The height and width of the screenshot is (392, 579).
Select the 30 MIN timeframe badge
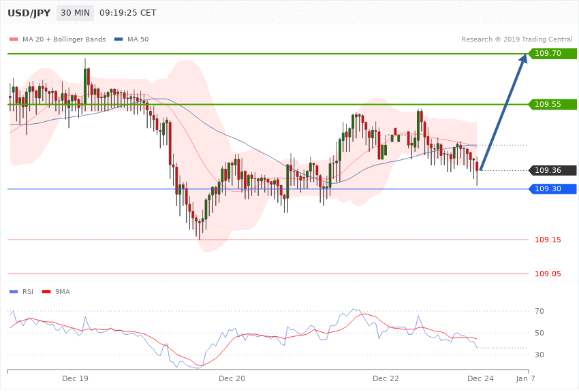point(76,13)
